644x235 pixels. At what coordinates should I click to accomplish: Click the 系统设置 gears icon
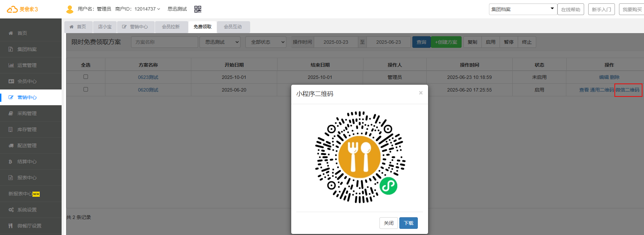[11, 210]
